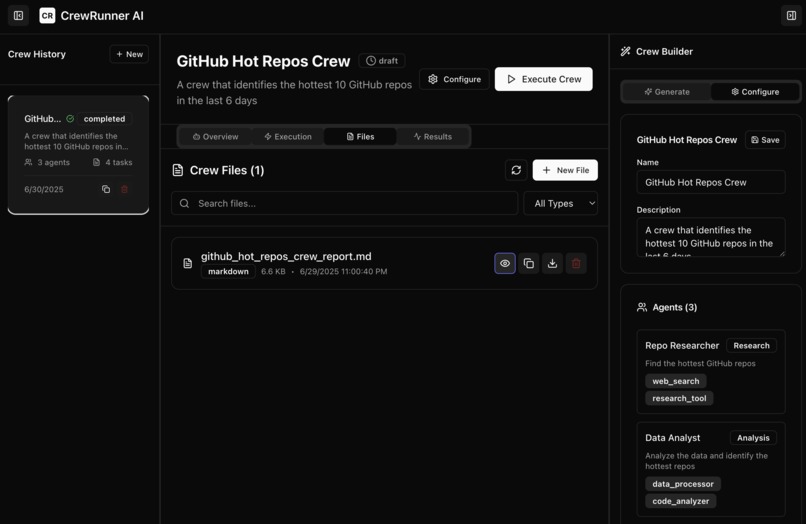Click the research_tool tag
Image resolution: width=806 pixels, height=524 pixels.
pos(679,398)
